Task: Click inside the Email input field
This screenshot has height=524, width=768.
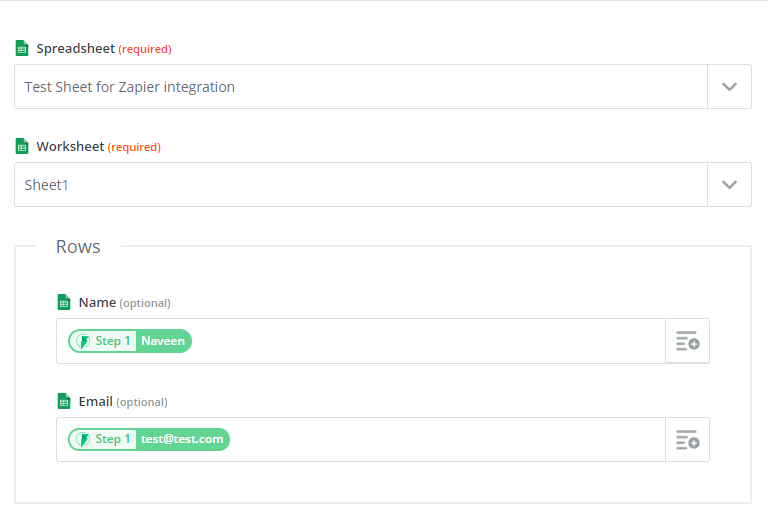Action: coord(360,440)
